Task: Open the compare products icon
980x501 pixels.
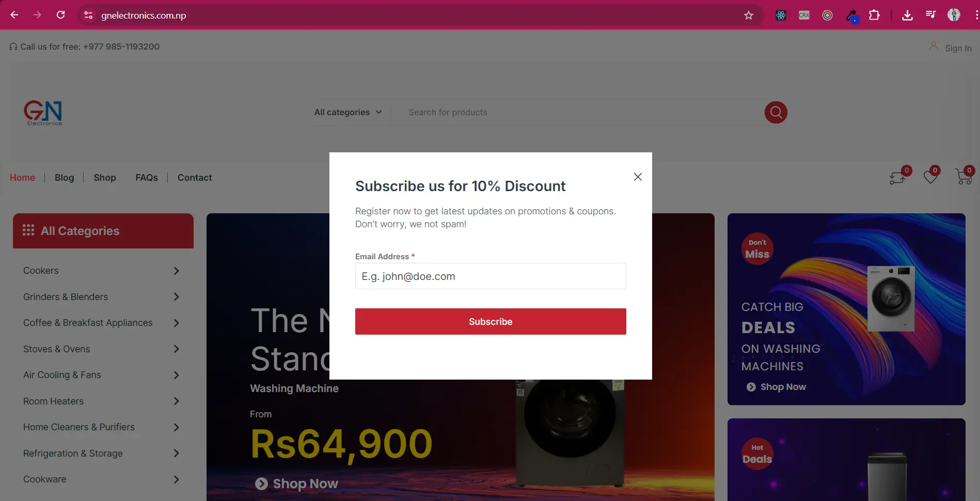Action: coord(898,177)
